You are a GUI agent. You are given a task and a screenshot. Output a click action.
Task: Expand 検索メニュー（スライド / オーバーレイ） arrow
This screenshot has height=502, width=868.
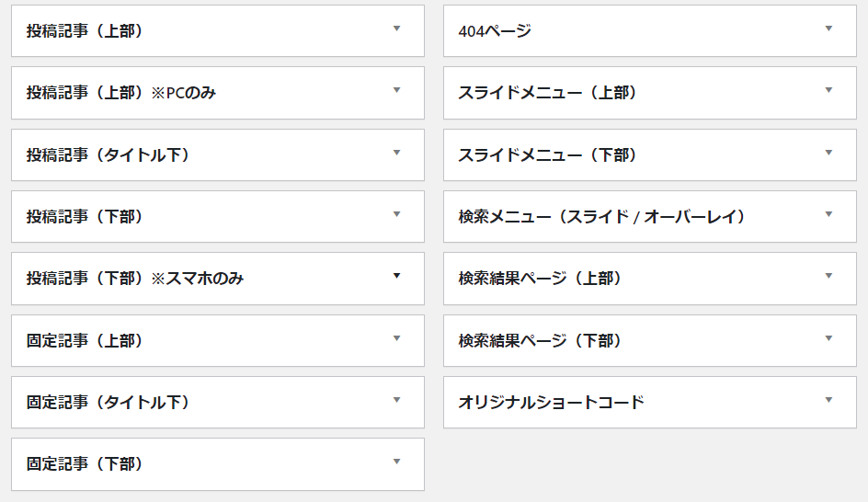pyautogui.click(x=828, y=213)
